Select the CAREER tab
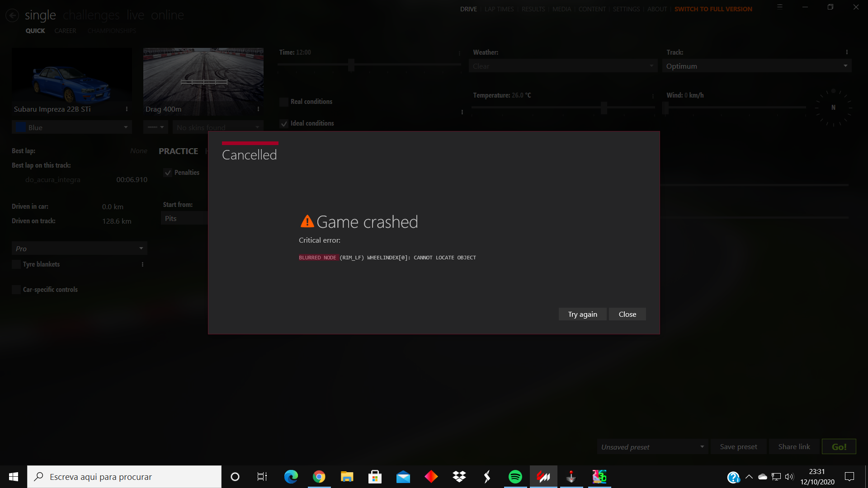 (65, 31)
